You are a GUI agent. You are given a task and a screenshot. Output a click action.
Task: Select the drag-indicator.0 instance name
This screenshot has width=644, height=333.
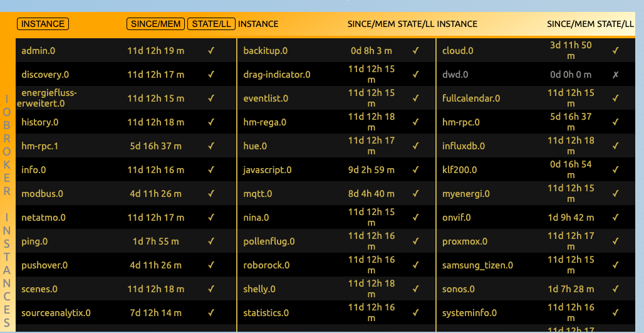pyautogui.click(x=277, y=75)
